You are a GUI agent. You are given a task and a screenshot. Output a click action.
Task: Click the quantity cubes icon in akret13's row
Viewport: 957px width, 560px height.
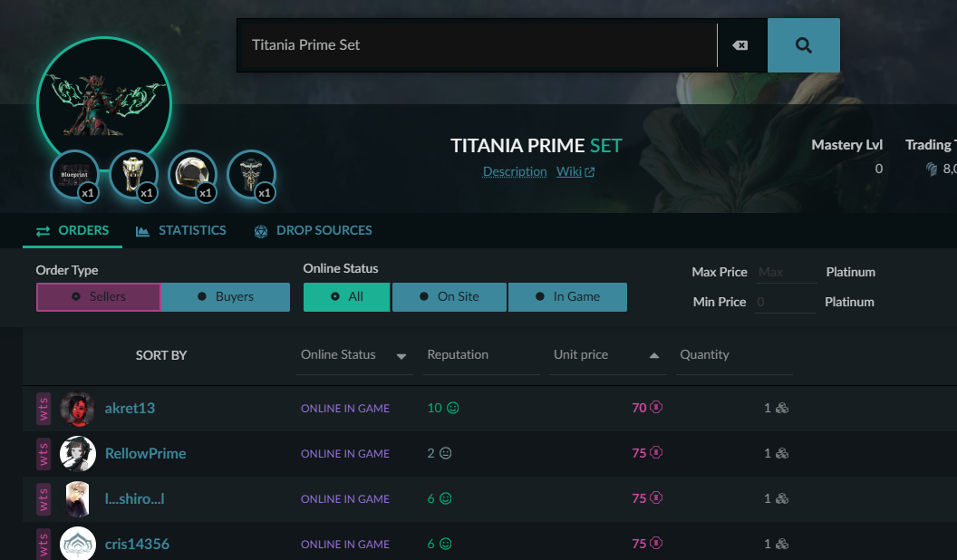coord(782,408)
